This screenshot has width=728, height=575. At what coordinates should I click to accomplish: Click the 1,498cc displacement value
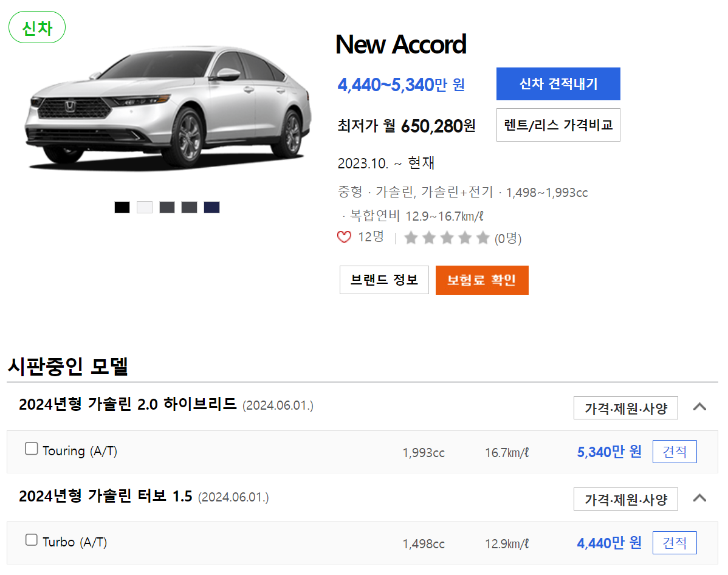click(x=424, y=544)
